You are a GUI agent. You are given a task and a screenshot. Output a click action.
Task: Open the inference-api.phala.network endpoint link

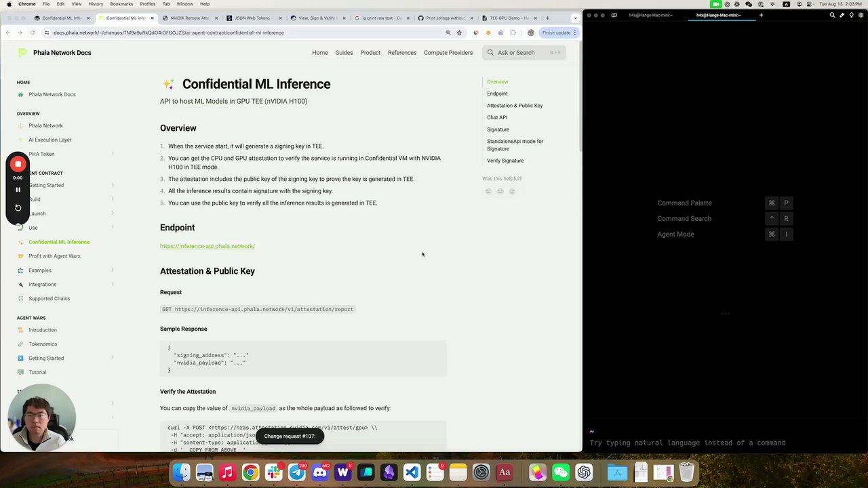208,246
